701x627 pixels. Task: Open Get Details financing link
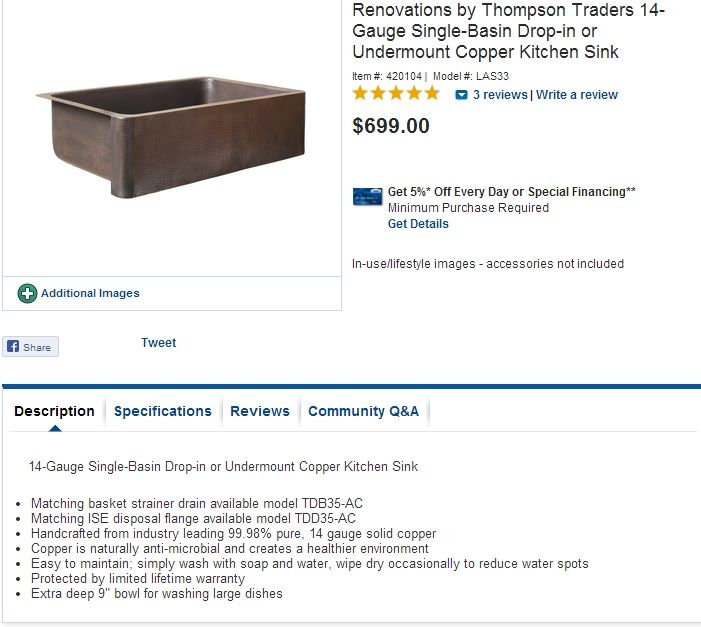pyautogui.click(x=418, y=224)
